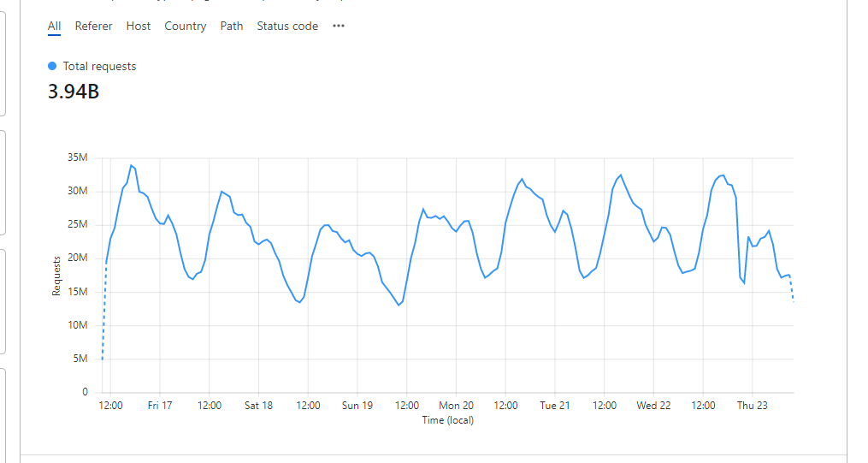Select the Wed 22 axis tick label

pyautogui.click(x=653, y=406)
